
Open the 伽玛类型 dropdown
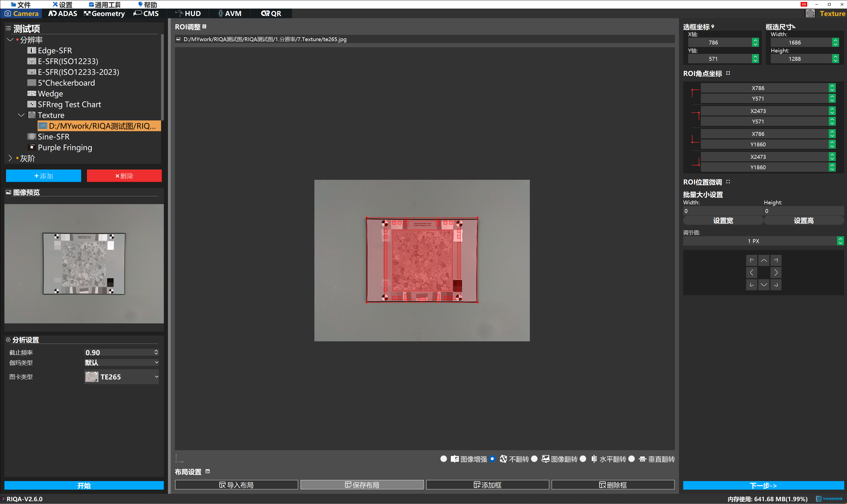click(x=121, y=362)
